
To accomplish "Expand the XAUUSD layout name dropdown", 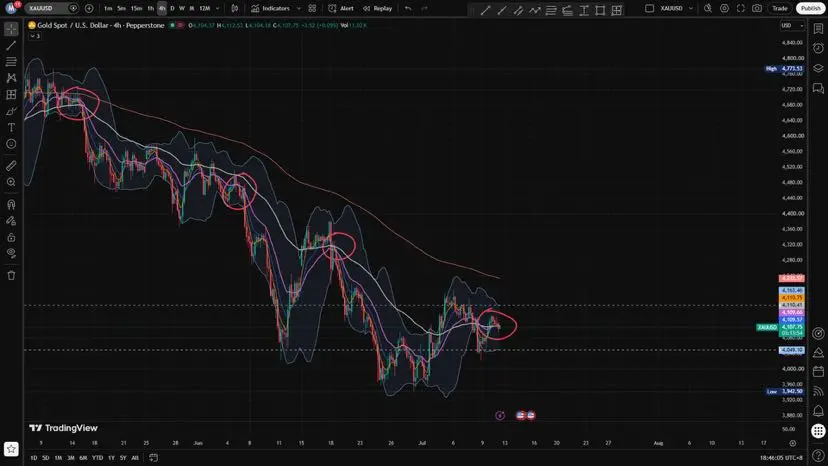I will (x=690, y=8).
